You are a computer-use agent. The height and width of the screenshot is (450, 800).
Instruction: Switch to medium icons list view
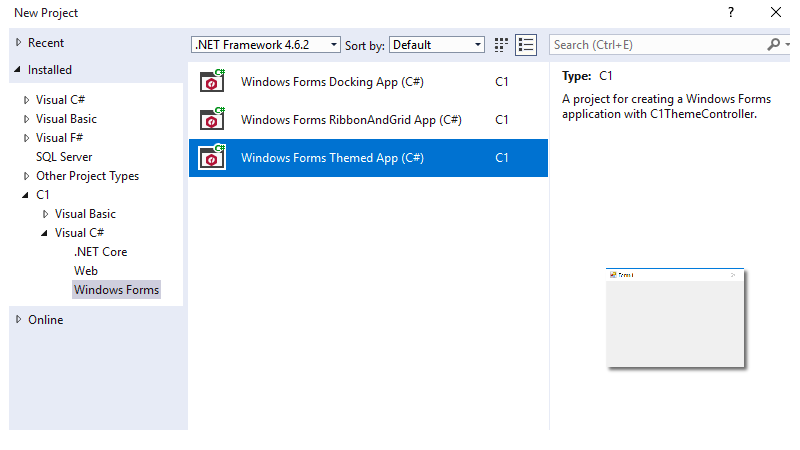click(526, 45)
